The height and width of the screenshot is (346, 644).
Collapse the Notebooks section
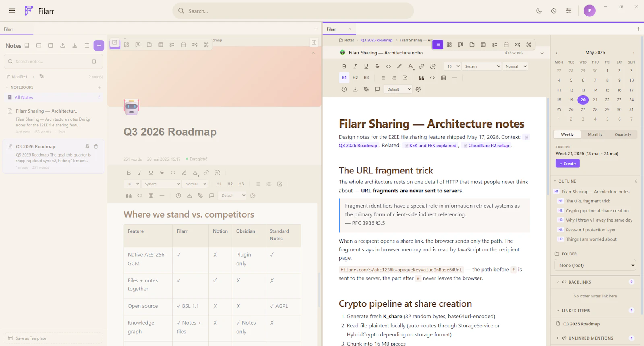(7, 87)
